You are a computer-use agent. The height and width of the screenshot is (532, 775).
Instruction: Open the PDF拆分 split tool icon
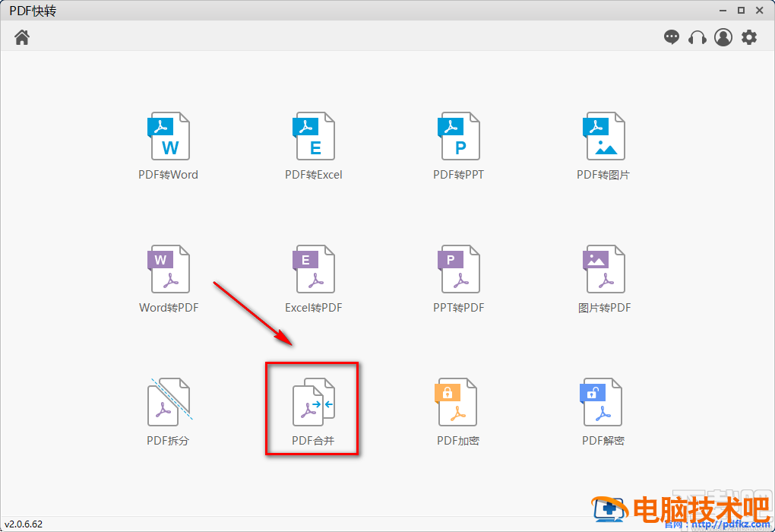[169, 402]
